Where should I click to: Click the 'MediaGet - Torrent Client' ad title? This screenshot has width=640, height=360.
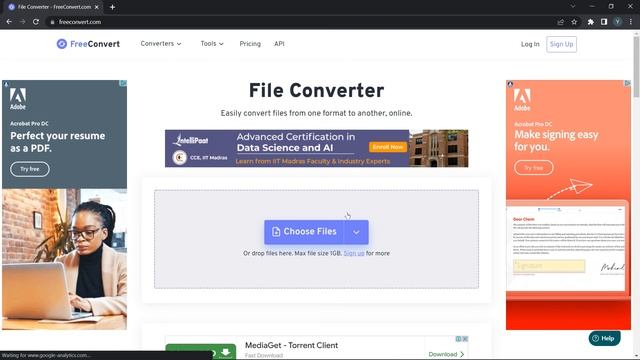291,345
